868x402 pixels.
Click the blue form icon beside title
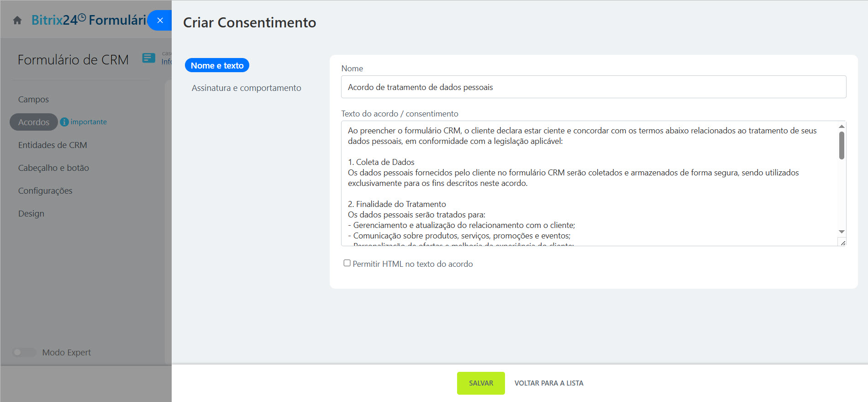148,58
